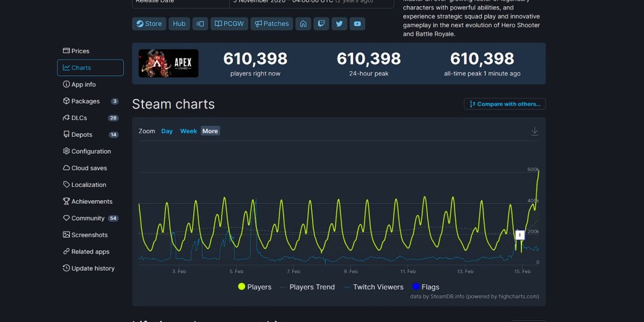The height and width of the screenshot is (322, 644).
Task: Toggle the Players Trend legend series
Action: tap(307, 287)
